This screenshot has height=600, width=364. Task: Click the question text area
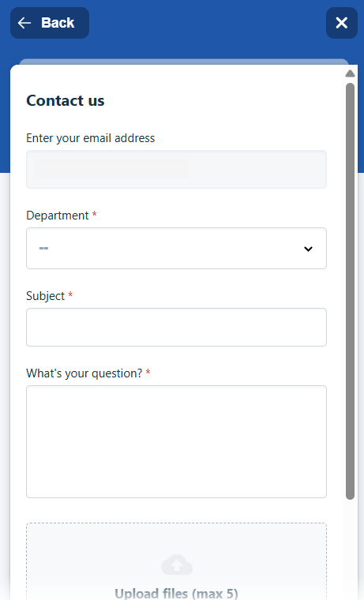(176, 441)
